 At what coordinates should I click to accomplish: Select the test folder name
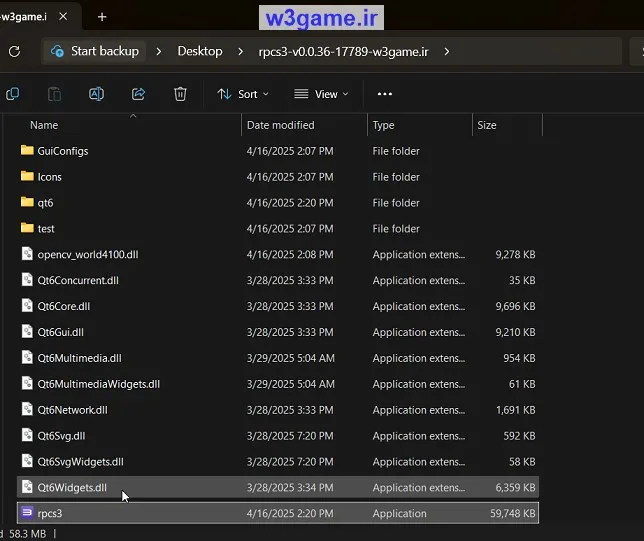click(46, 229)
